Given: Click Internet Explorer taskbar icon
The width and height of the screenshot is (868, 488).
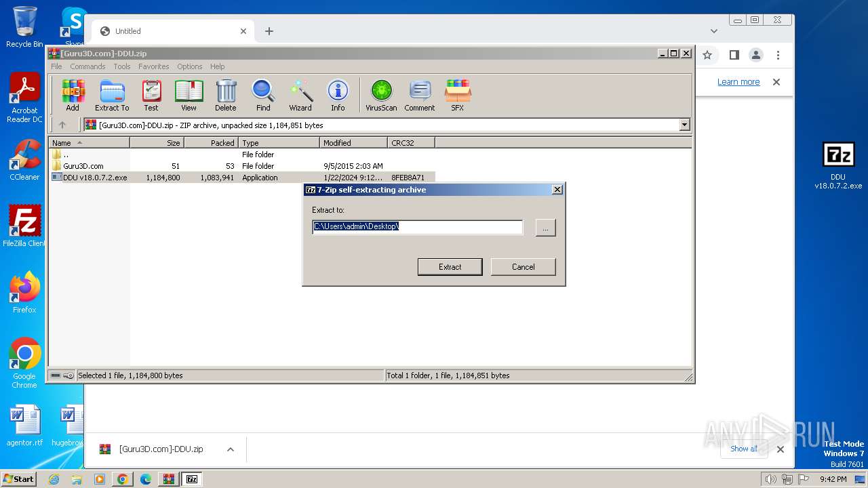Looking at the screenshot, I should coord(54,479).
